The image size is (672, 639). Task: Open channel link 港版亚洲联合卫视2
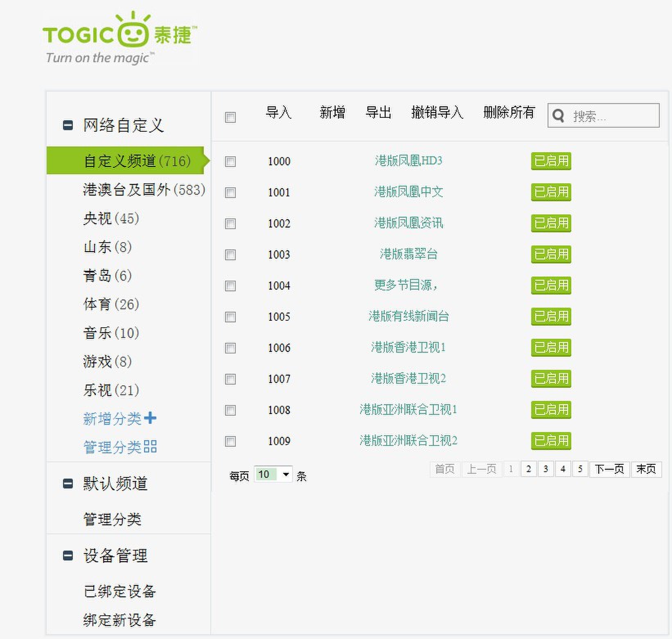408,440
